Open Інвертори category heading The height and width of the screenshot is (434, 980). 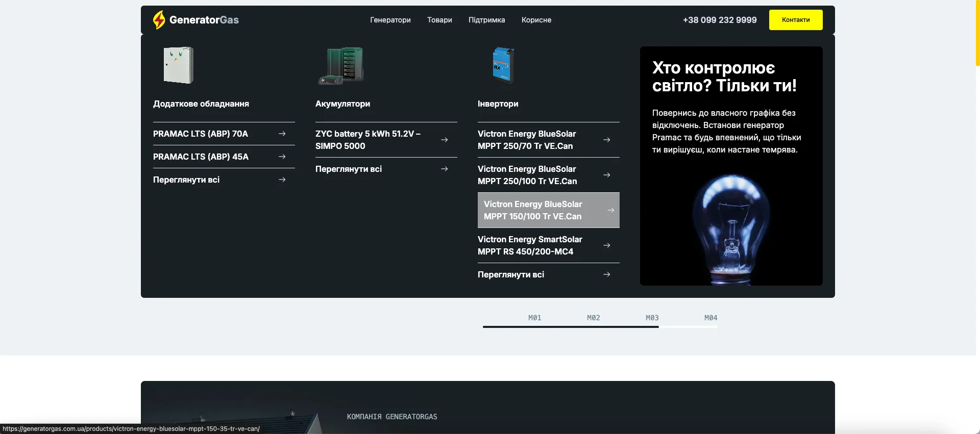coord(498,104)
